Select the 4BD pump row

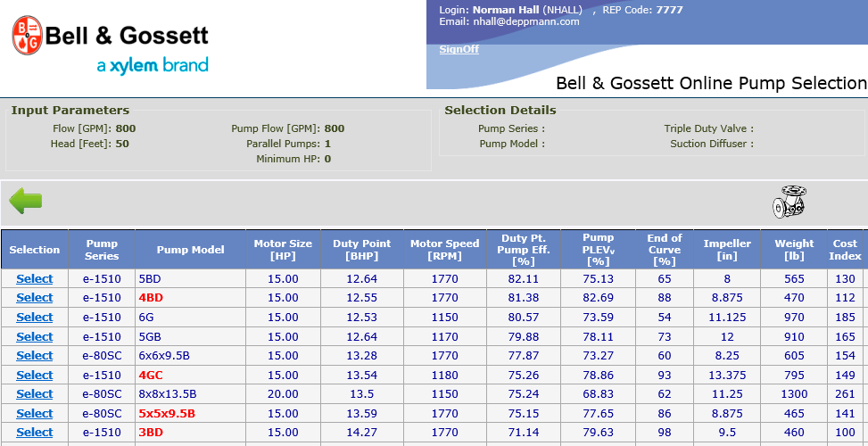[34, 297]
